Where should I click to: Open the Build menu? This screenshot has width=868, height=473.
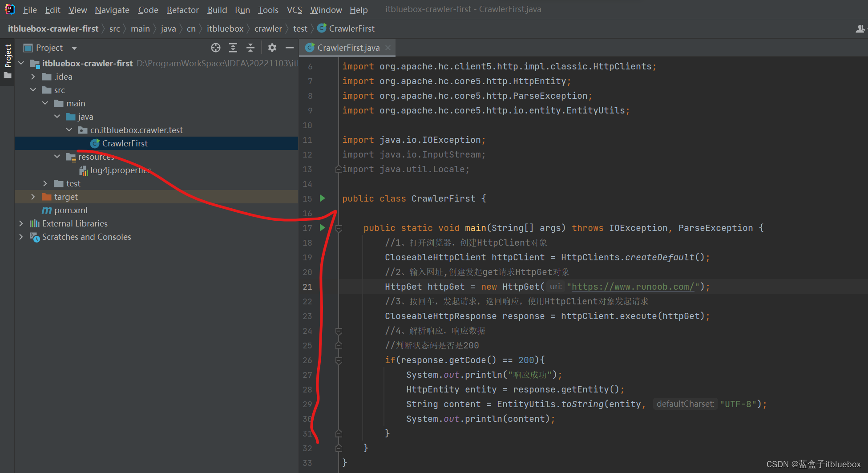click(217, 10)
